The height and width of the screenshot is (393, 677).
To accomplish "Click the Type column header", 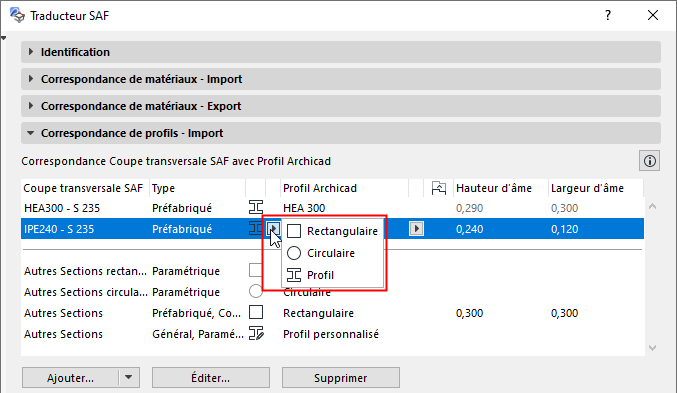I will (x=197, y=188).
